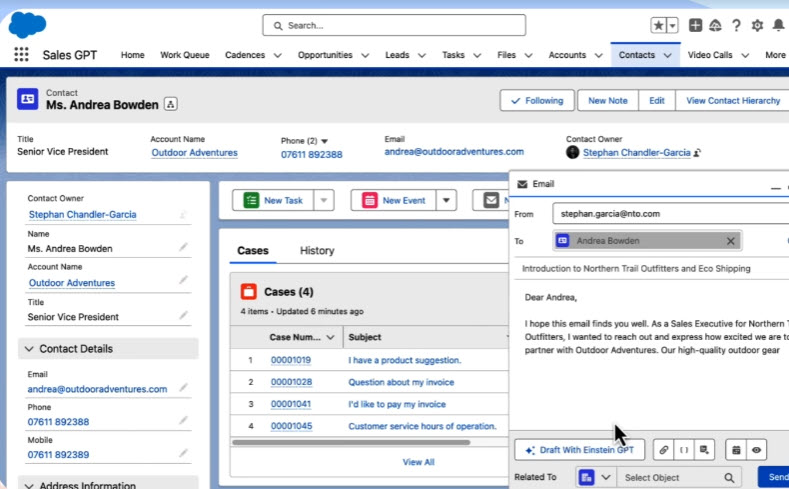Click the email subject line field
Image resolution: width=789 pixels, height=489 pixels.
(652, 269)
